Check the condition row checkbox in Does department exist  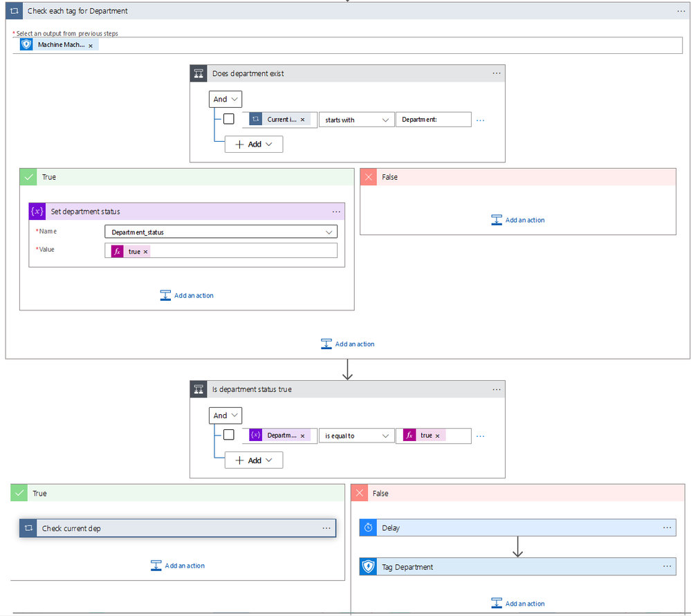[228, 118]
